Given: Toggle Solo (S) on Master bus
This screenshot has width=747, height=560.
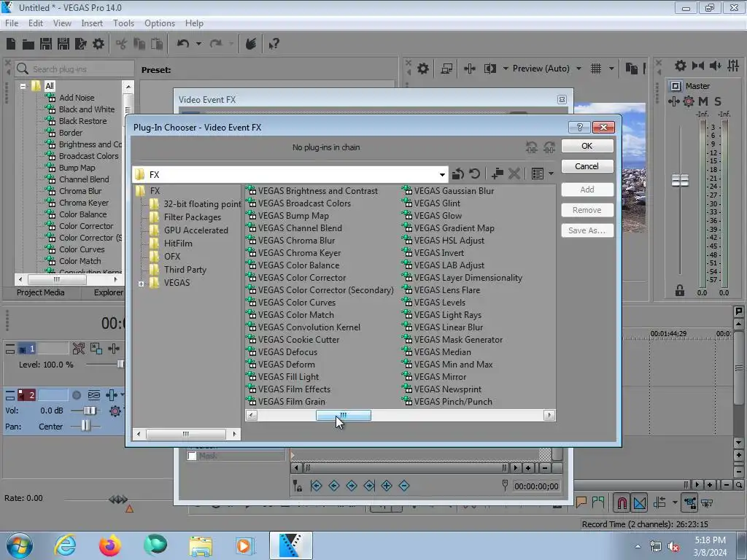Looking at the screenshot, I should [718, 101].
